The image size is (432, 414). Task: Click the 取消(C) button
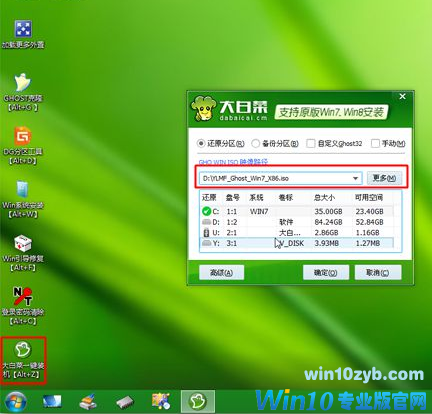coord(378,273)
